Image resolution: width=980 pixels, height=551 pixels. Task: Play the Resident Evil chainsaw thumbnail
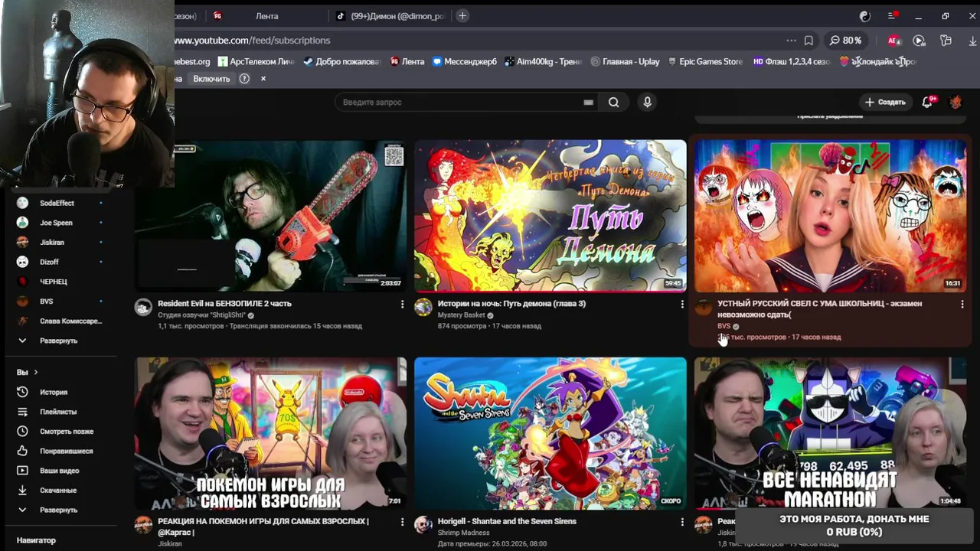pos(271,216)
